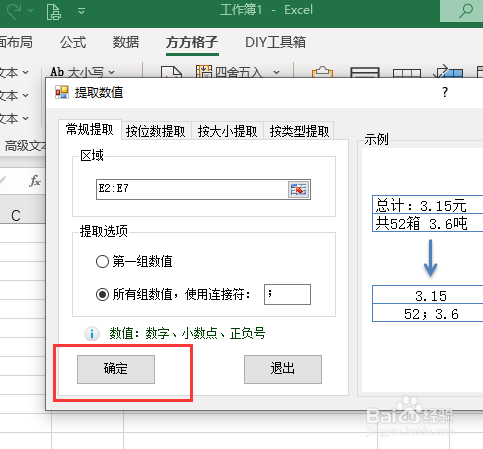
Task: Click example cell 共52箱 3.6吨
Action: coord(428,223)
